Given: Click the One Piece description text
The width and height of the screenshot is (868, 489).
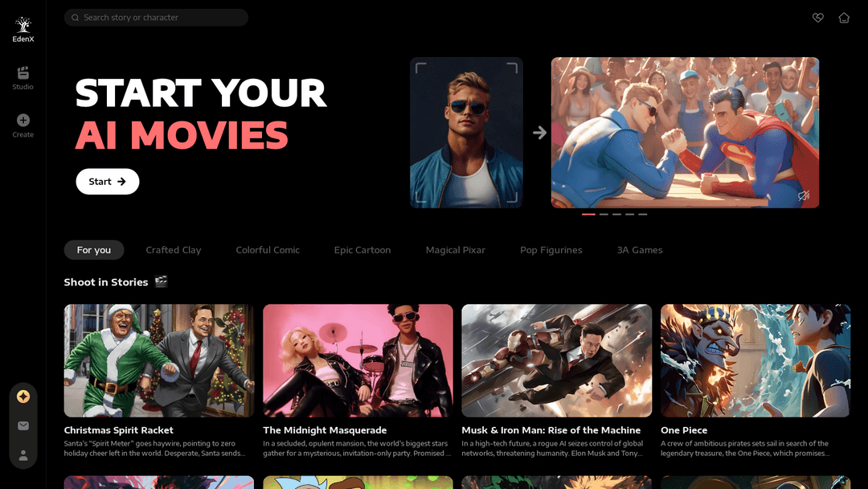Looking at the screenshot, I should click(x=745, y=449).
